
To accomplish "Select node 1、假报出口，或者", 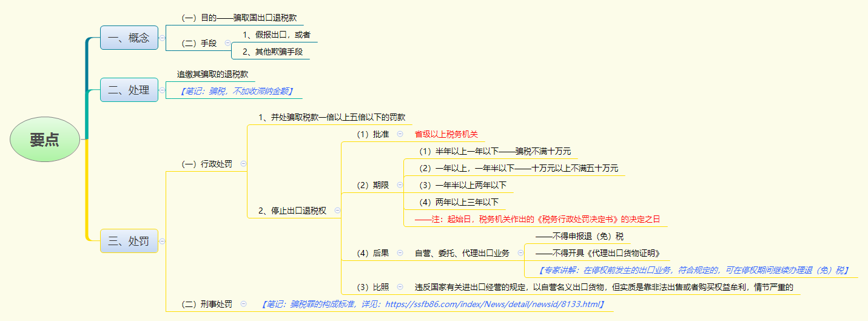I will [x=277, y=35].
